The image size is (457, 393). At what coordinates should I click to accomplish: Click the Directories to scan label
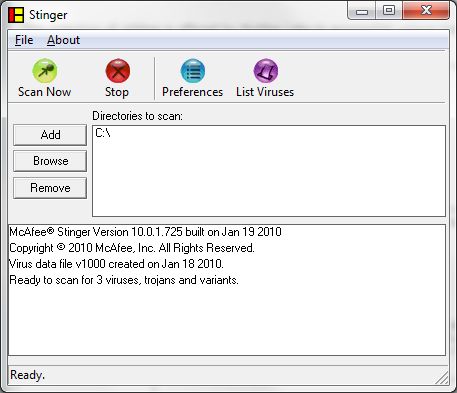137,116
